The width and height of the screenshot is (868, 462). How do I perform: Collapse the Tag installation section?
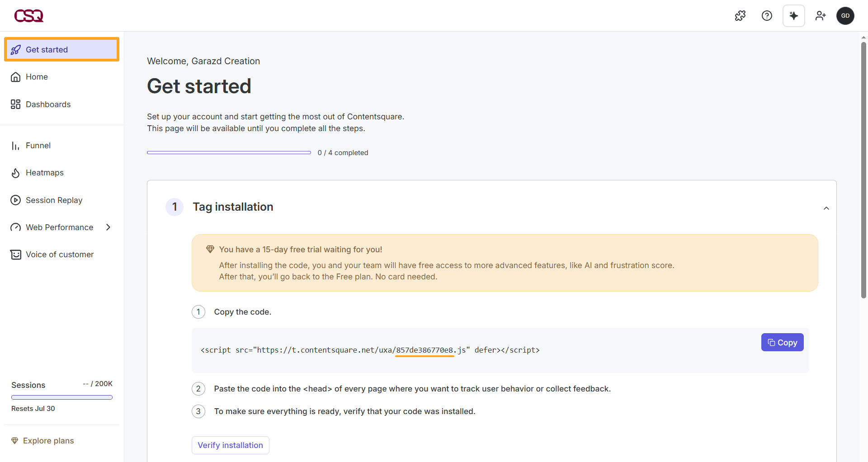click(x=826, y=208)
